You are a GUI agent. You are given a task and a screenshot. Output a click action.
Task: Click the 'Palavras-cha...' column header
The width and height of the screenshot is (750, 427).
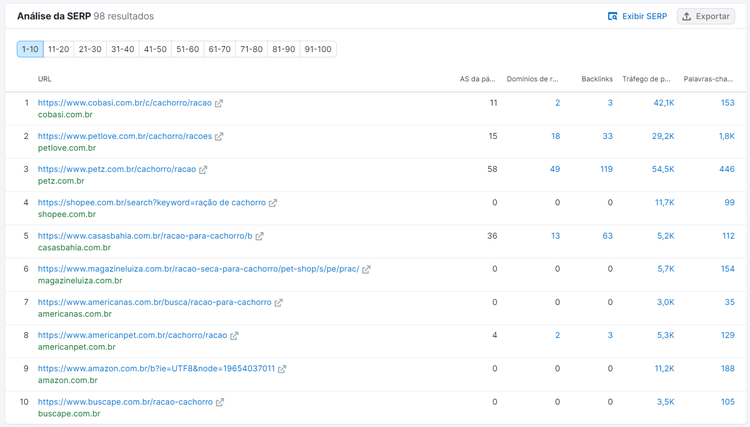pos(708,79)
